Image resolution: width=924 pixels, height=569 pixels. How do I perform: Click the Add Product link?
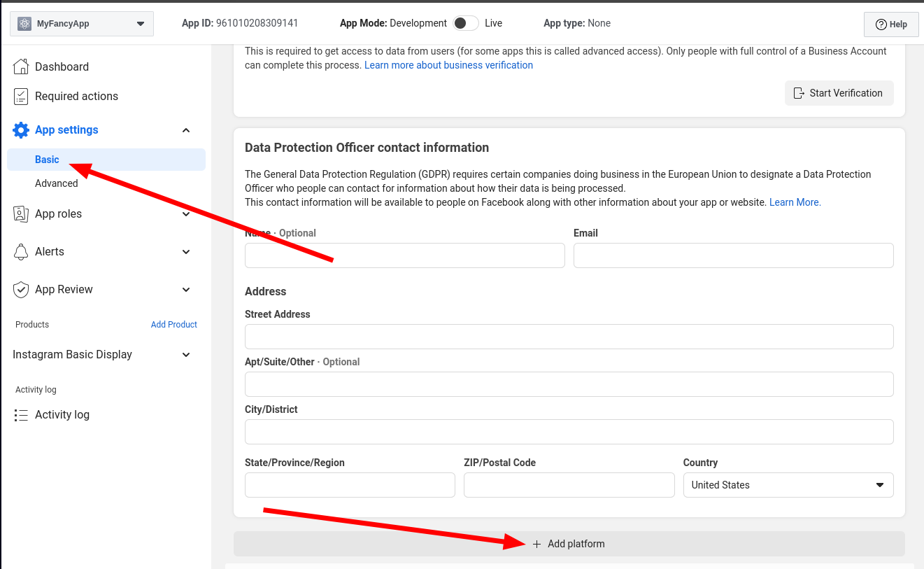tap(174, 325)
